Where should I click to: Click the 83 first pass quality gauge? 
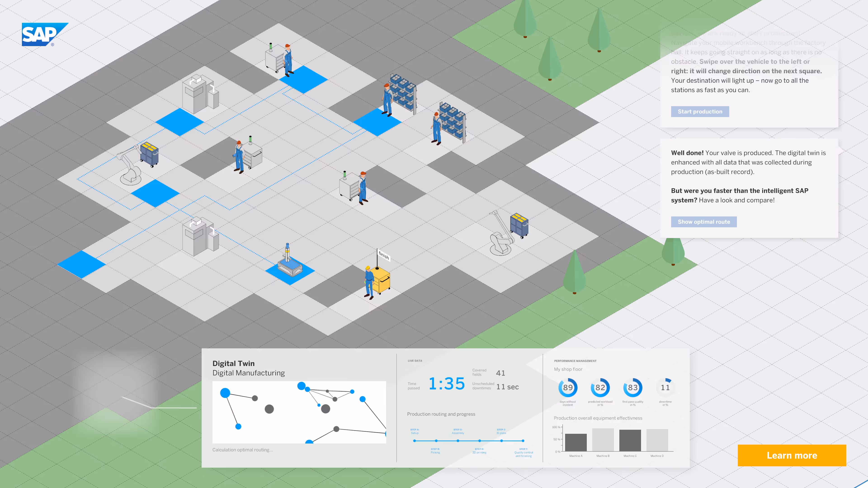click(x=632, y=388)
